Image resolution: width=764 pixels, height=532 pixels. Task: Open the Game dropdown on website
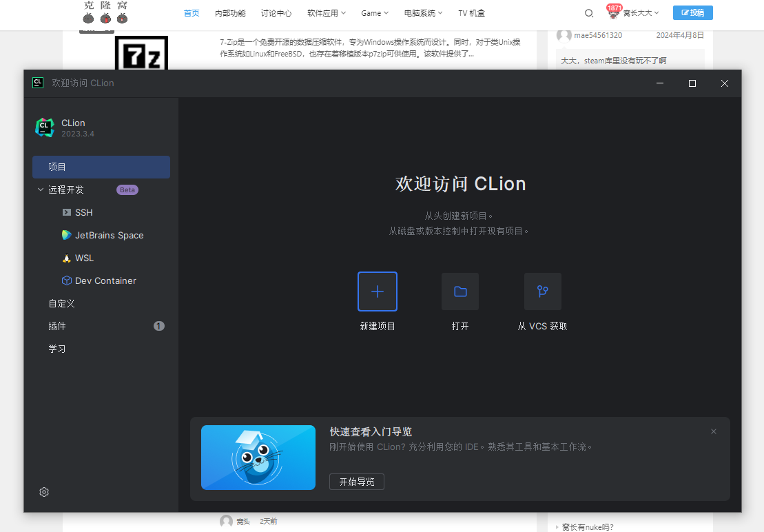[375, 13]
